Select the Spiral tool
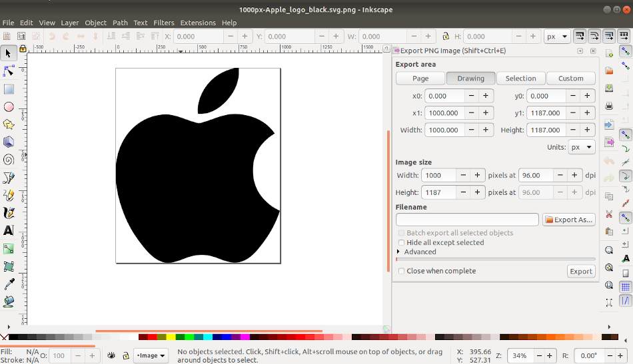This screenshot has width=633, height=364. [9, 160]
